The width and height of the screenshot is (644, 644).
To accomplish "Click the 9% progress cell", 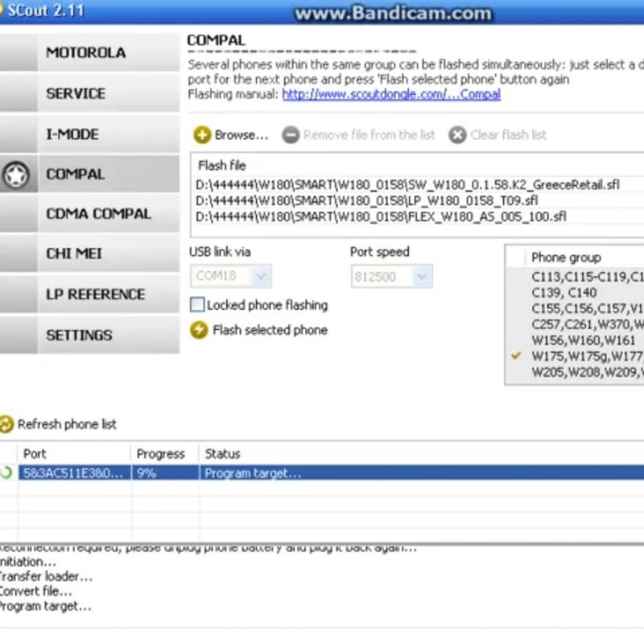I will 164,473.
